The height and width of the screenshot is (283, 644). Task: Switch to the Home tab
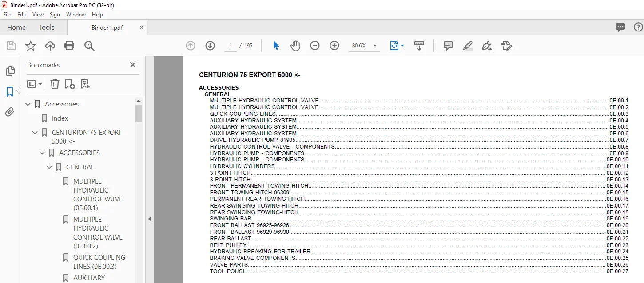coord(16,27)
